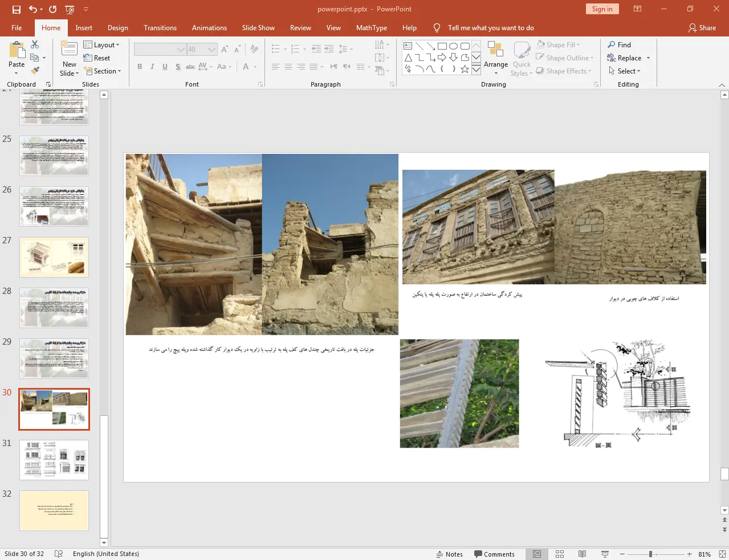
Task: Toggle the Notes pane
Action: click(x=450, y=554)
